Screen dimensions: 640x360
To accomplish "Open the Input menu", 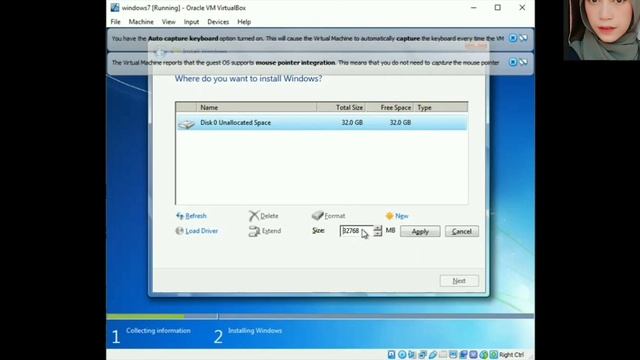I will pyautogui.click(x=191, y=22).
